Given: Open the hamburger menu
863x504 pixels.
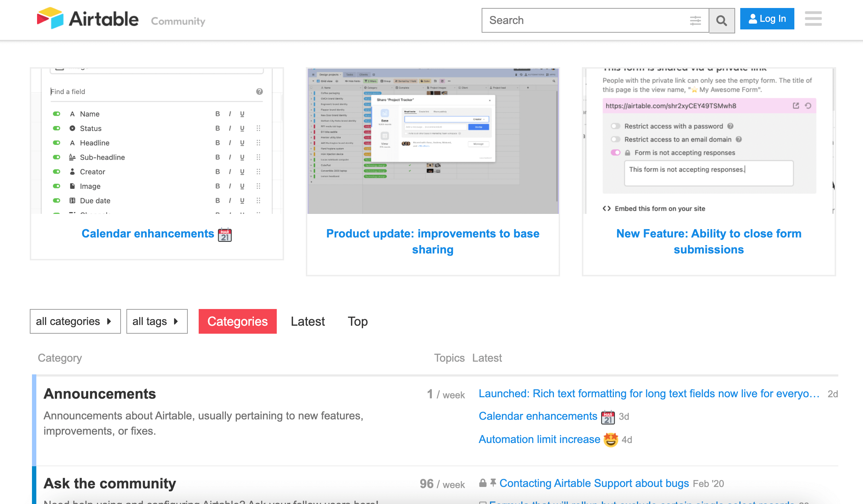Looking at the screenshot, I should pos(813,19).
